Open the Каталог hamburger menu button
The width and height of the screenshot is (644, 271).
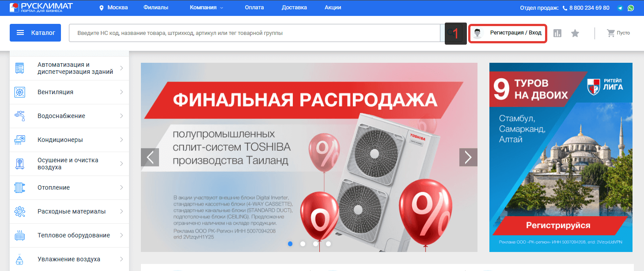35,33
